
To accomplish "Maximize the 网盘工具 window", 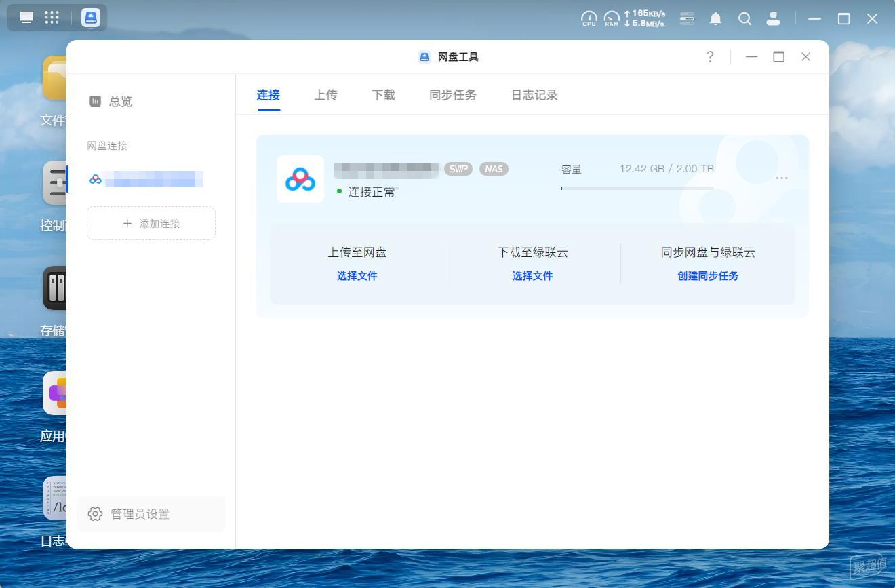I will [778, 57].
